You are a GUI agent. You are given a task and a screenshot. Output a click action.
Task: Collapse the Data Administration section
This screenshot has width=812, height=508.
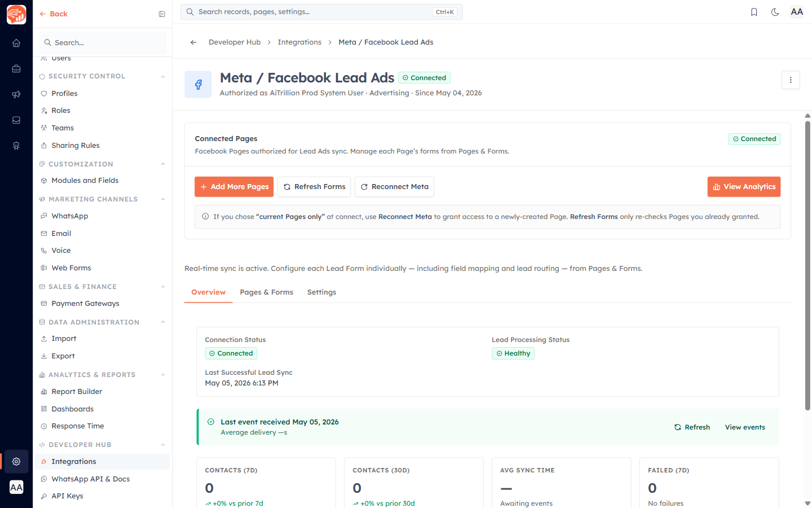pos(163,322)
